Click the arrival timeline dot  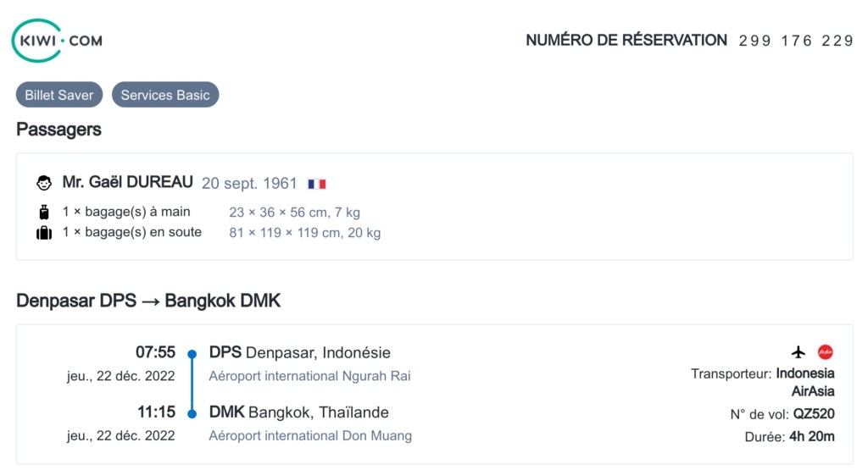[x=192, y=413]
